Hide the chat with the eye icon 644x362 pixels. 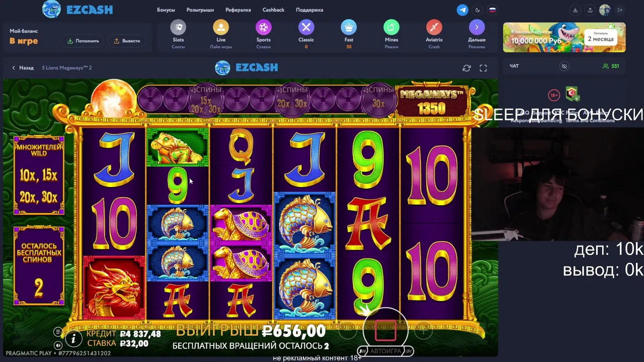point(564,66)
